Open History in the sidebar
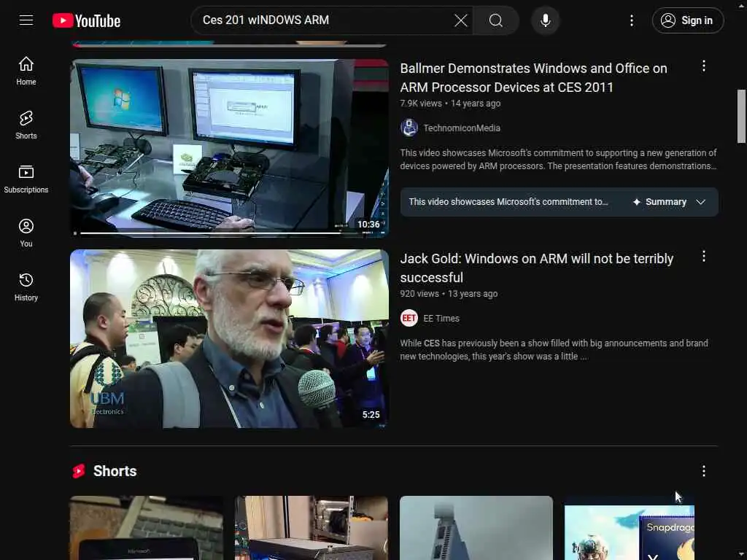Viewport: 747px width, 560px height. (26, 287)
